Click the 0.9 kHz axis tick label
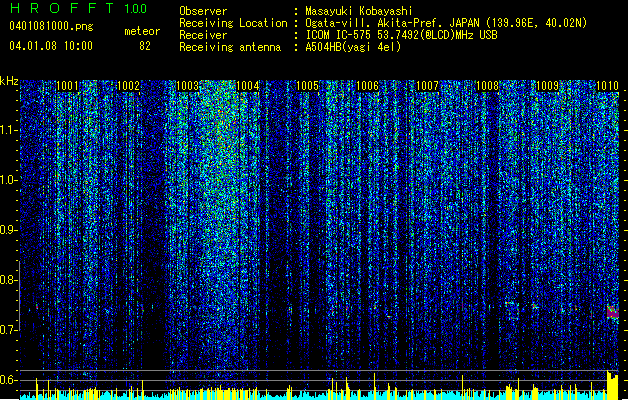 [x=8, y=230]
